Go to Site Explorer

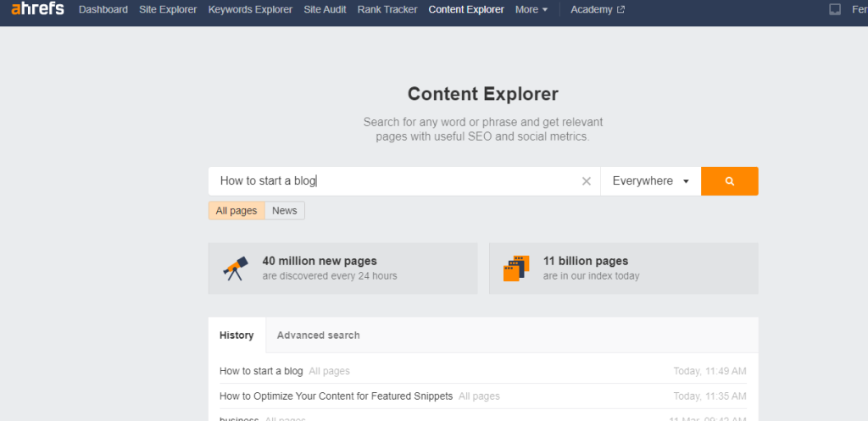tap(168, 9)
